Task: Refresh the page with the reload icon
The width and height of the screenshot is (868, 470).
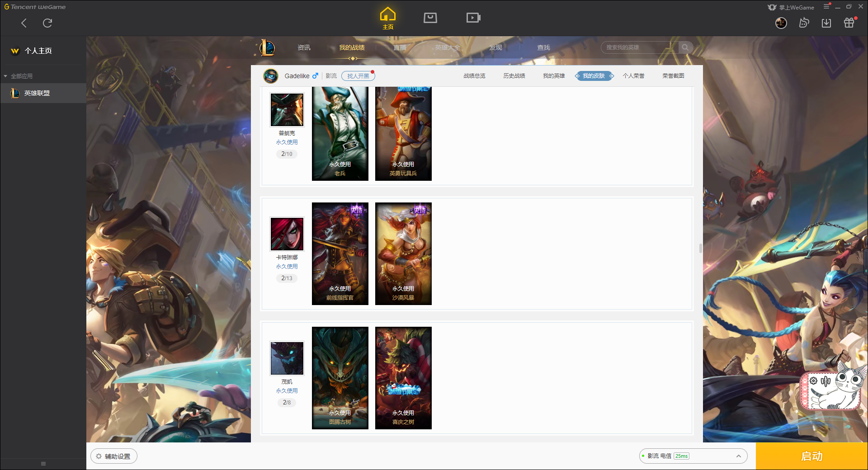Action: [47, 23]
